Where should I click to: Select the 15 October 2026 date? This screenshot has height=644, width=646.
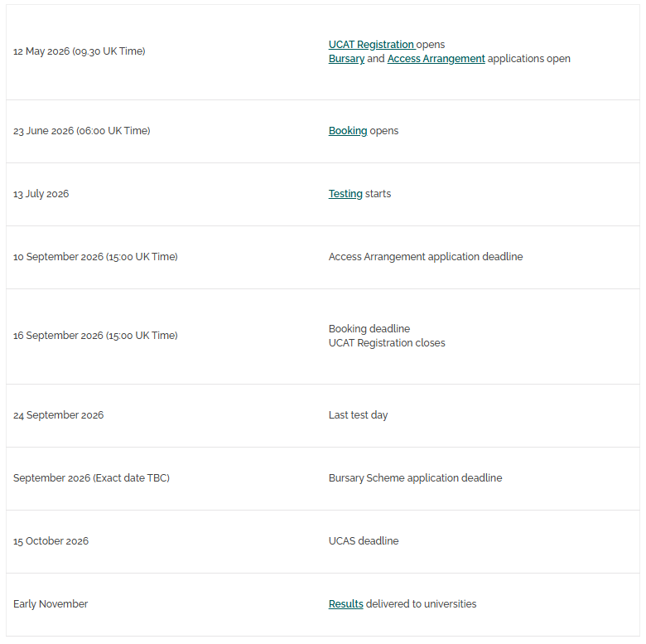click(51, 541)
